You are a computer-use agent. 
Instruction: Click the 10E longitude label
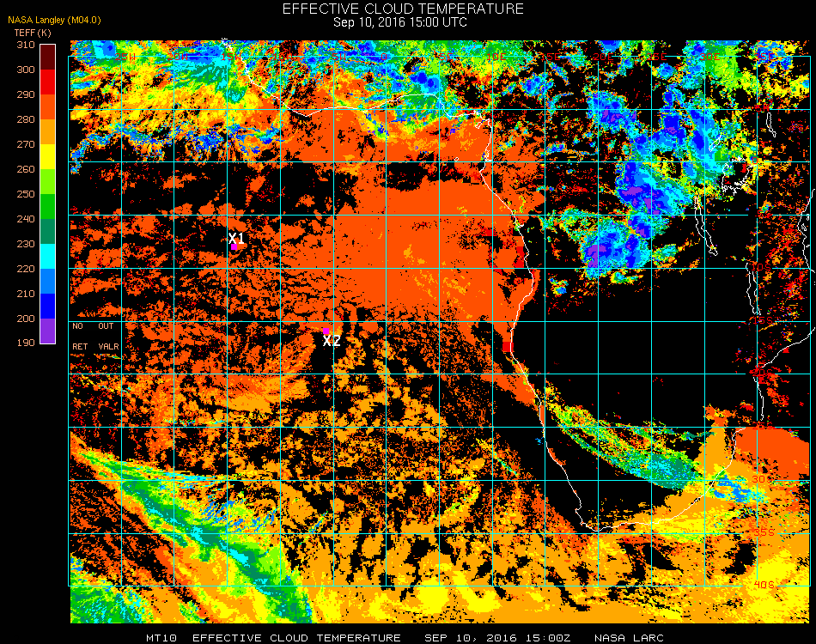coord(496,57)
